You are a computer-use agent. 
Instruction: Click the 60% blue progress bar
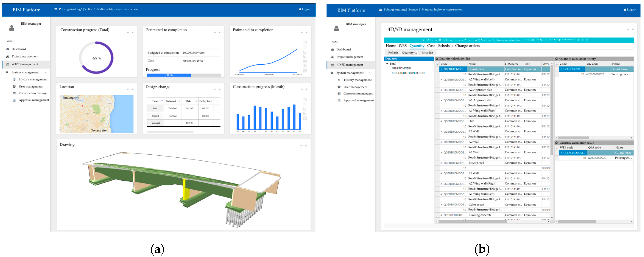point(169,75)
